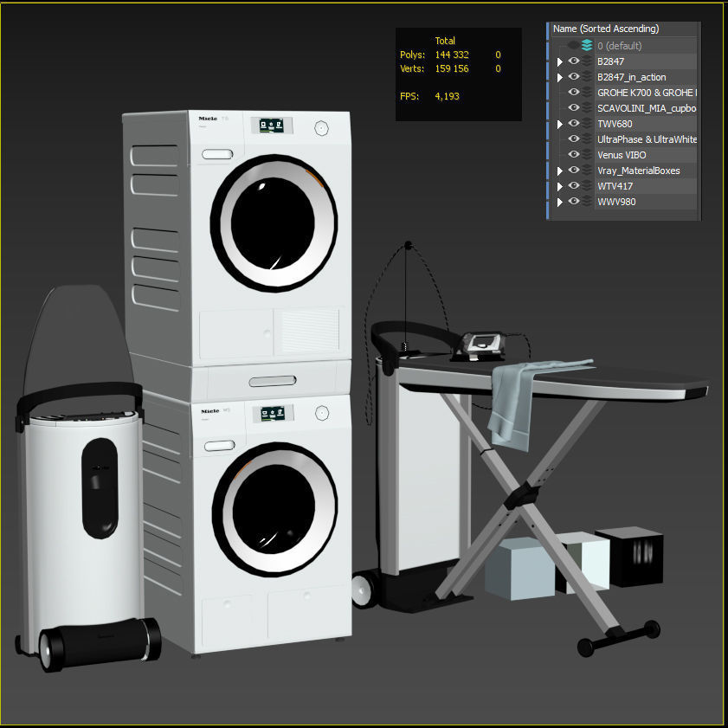Image resolution: width=728 pixels, height=728 pixels.
Task: Click the layer icon beside SCAVOLINI_MIA_cupbo
Action: [586, 107]
